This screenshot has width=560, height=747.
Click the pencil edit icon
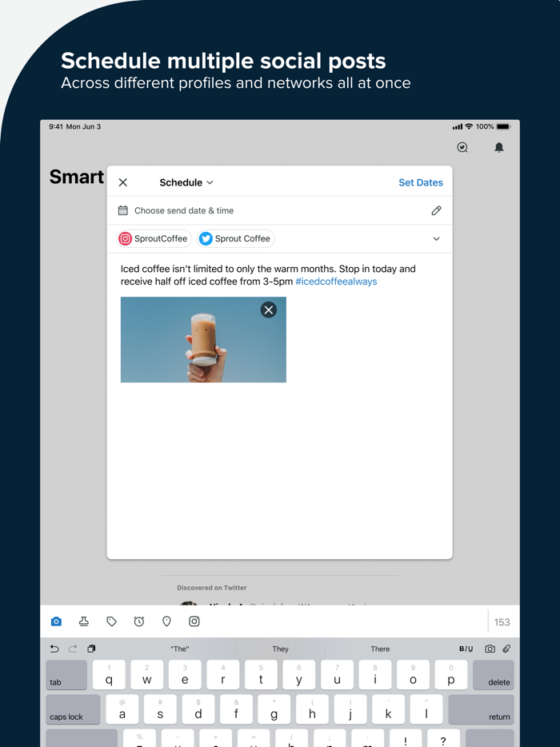tap(436, 210)
